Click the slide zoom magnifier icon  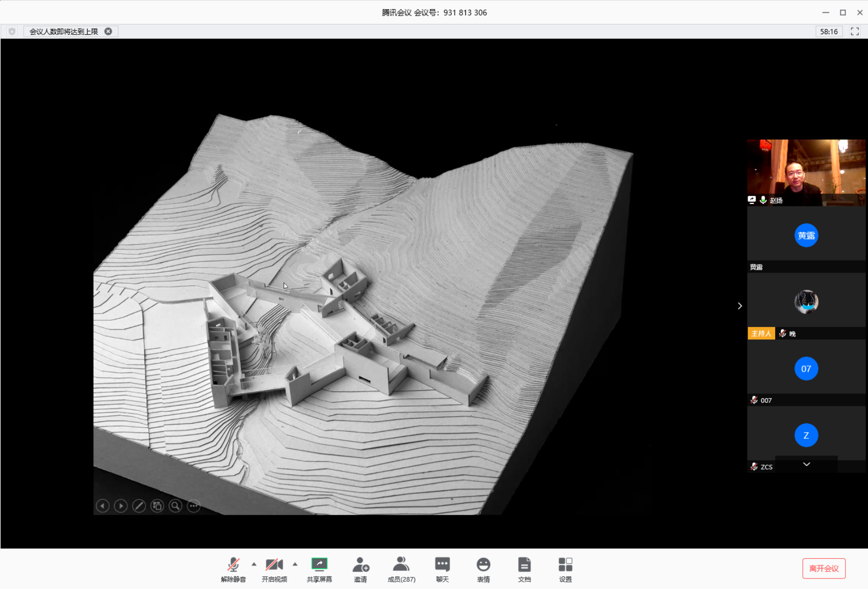175,506
